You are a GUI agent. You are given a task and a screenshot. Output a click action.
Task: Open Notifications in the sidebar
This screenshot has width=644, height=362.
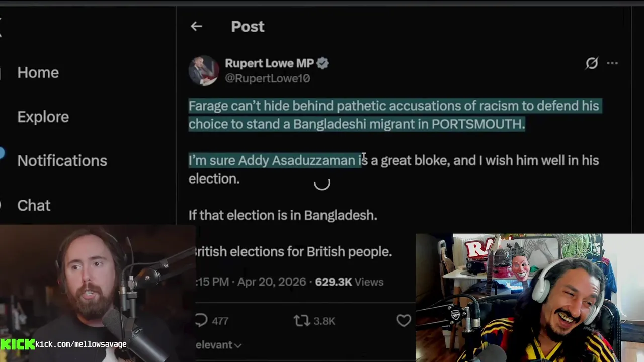(62, 161)
